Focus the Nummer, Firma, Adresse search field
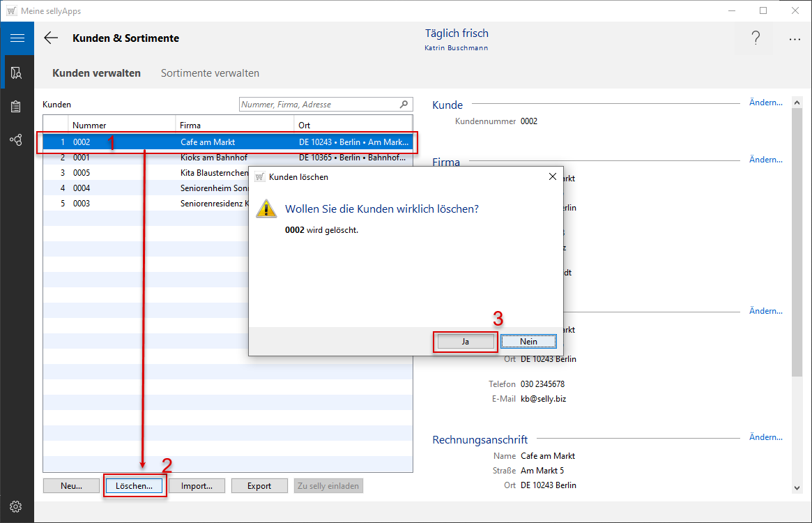Viewport: 812px width, 523px height. 319,105
